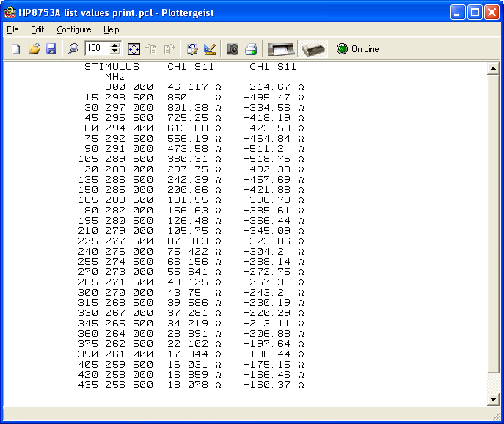Open the Edit menu
This screenshot has height=424, width=504.
click(37, 29)
